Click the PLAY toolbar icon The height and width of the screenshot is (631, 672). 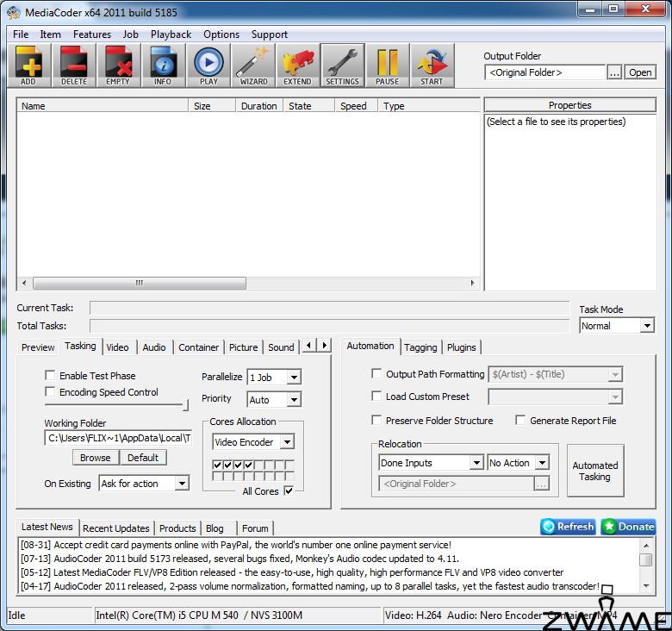208,66
